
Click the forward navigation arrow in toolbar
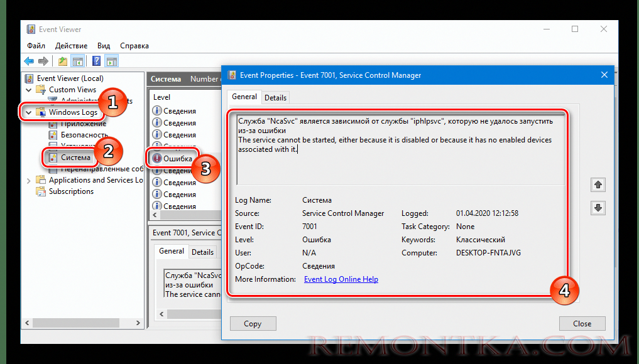point(43,60)
